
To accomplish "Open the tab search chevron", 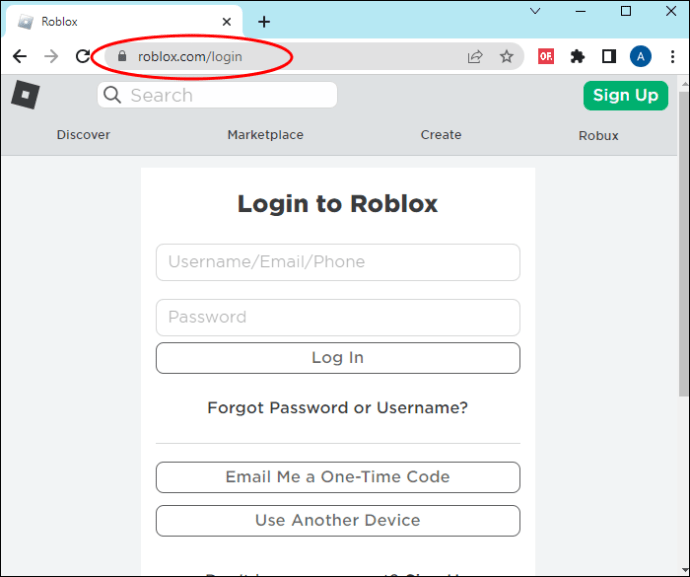I will coord(535,11).
